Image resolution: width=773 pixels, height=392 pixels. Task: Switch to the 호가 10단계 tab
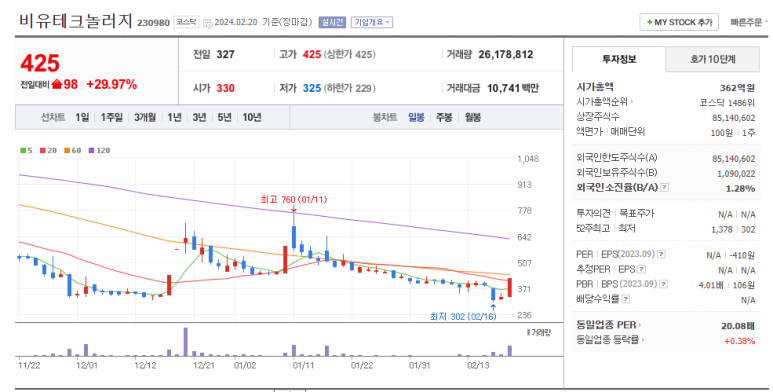pos(712,60)
